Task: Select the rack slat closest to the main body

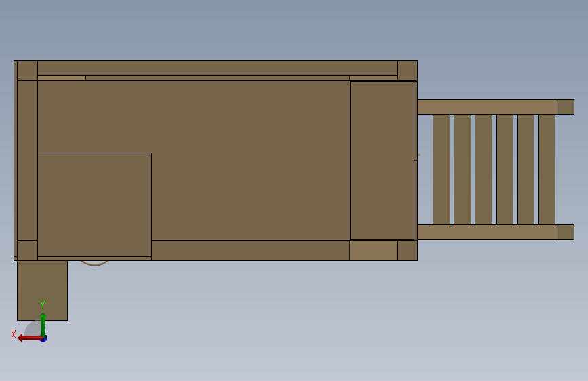Action: coord(442,169)
